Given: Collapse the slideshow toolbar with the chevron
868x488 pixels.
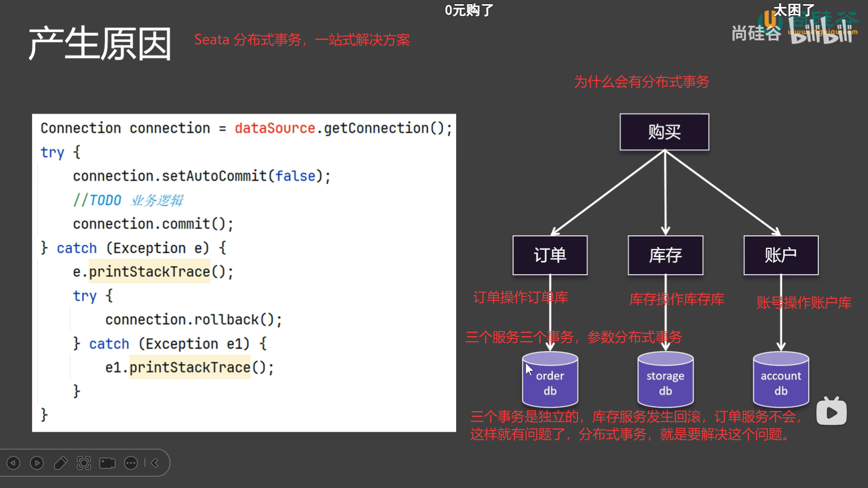Looking at the screenshot, I should click(x=155, y=463).
